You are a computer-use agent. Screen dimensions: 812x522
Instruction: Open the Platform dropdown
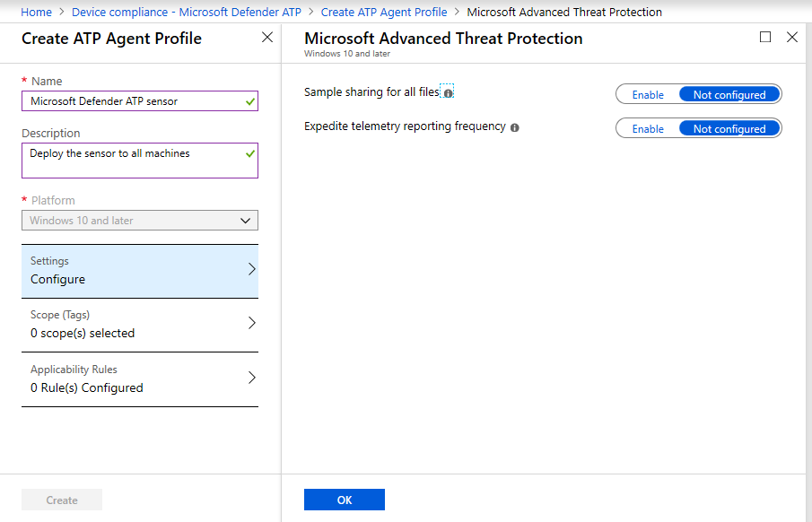140,221
